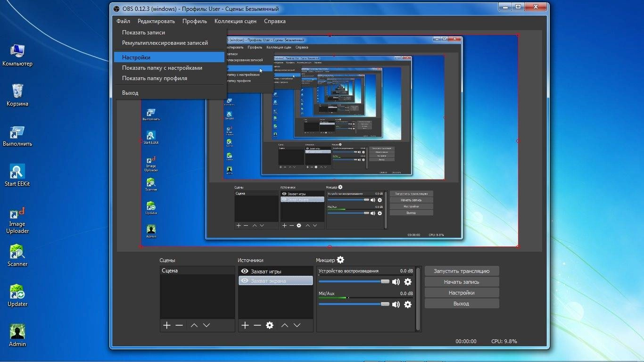Click 00:00:00 timer in status bar
This screenshot has width=644, height=362.
tap(466, 341)
